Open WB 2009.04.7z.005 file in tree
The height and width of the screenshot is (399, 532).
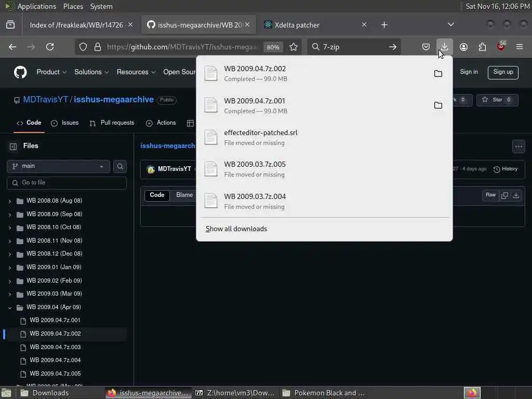tap(55, 374)
